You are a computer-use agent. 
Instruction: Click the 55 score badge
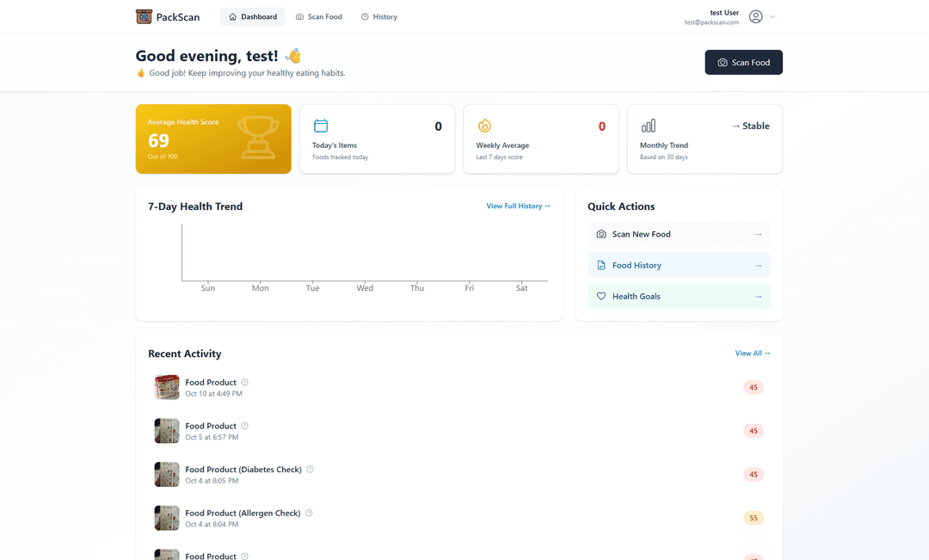click(x=754, y=518)
